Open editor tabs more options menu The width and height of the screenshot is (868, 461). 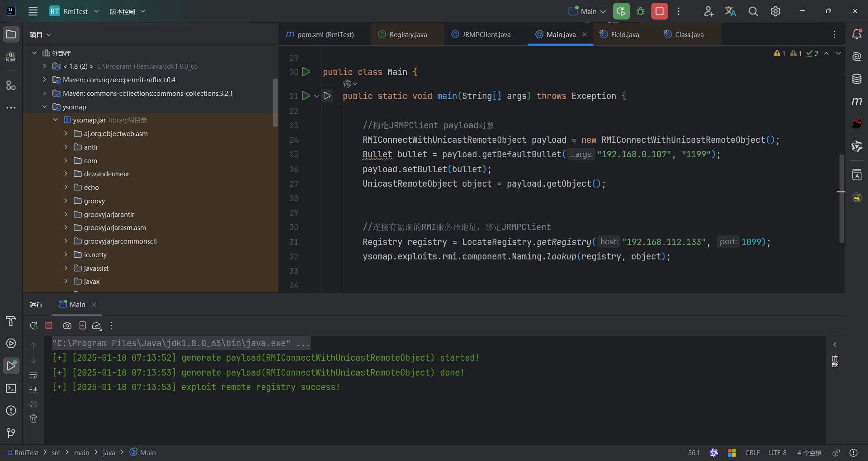835,34
